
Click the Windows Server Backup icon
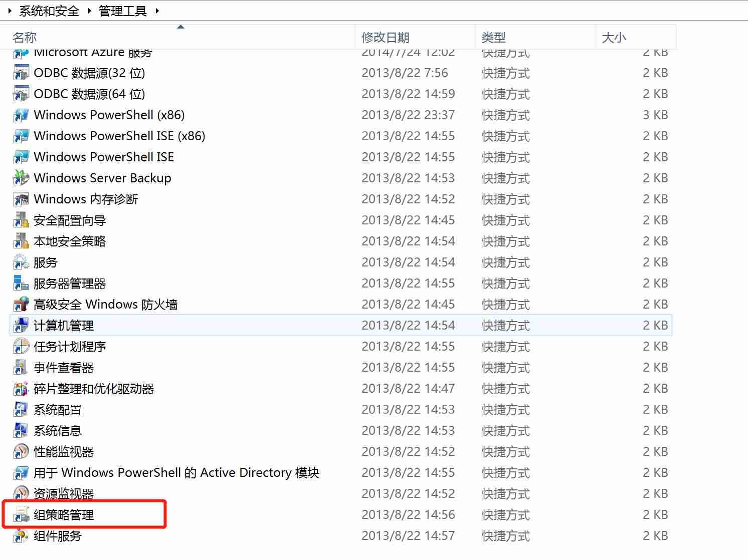[21, 178]
